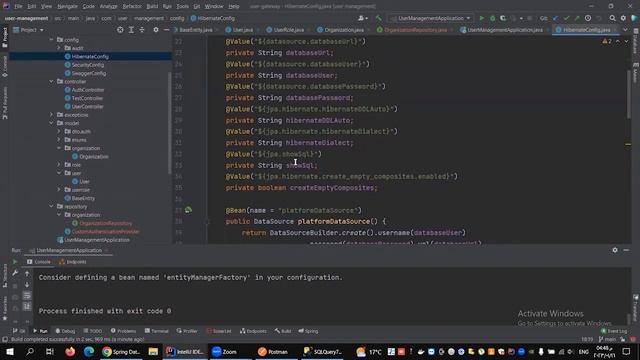This screenshot has height=360, width=640.
Task: Open the Terminal tool window
Action: (156, 331)
